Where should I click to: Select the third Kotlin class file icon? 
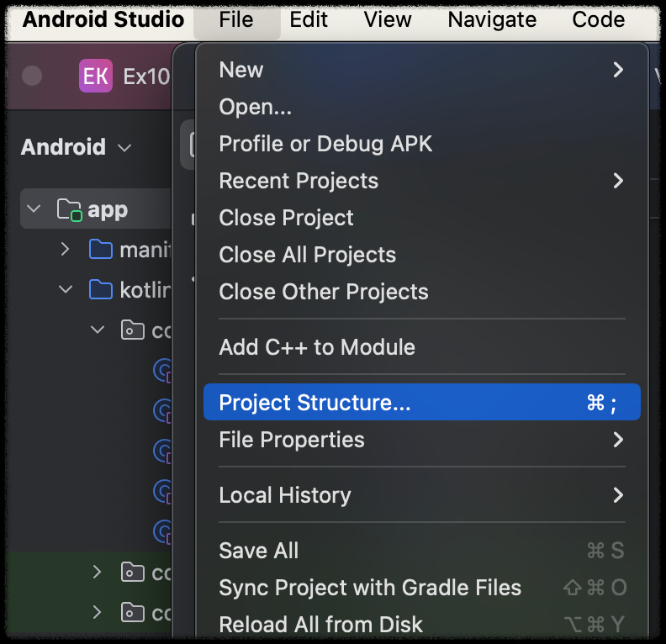pos(162,451)
